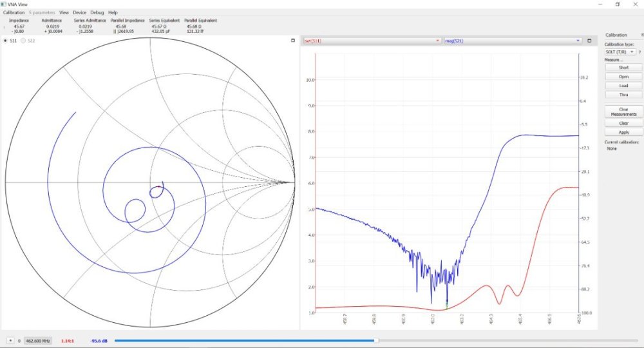Click the calibration type help question mark

(x=639, y=52)
